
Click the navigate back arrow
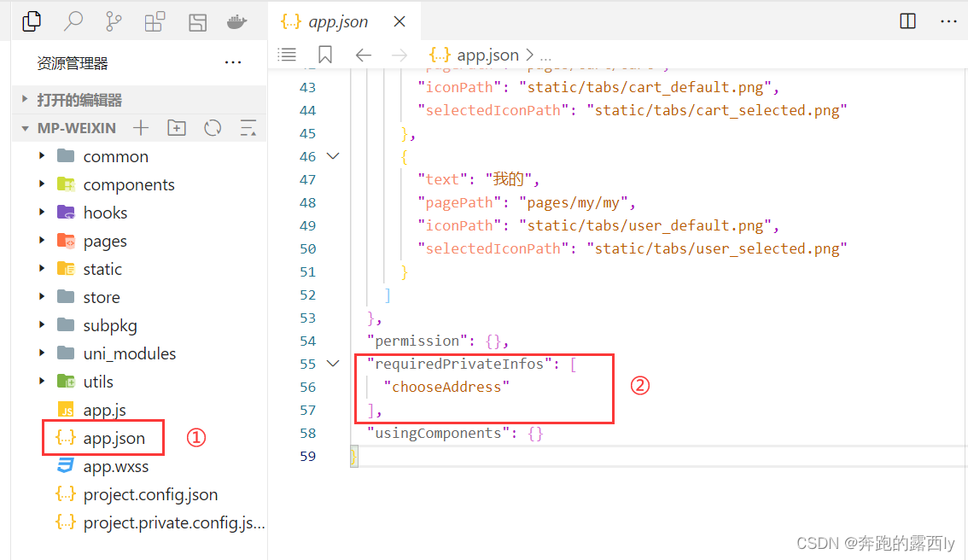[x=363, y=54]
